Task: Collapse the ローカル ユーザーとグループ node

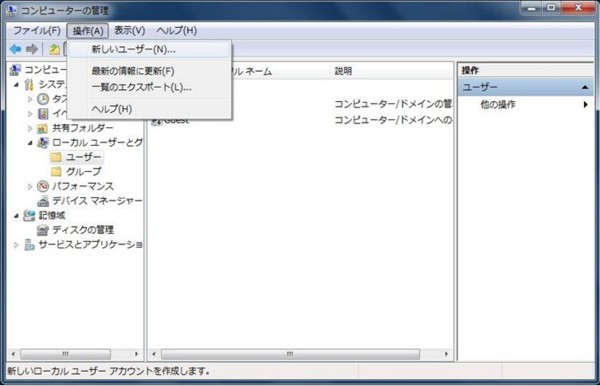Action: point(30,143)
